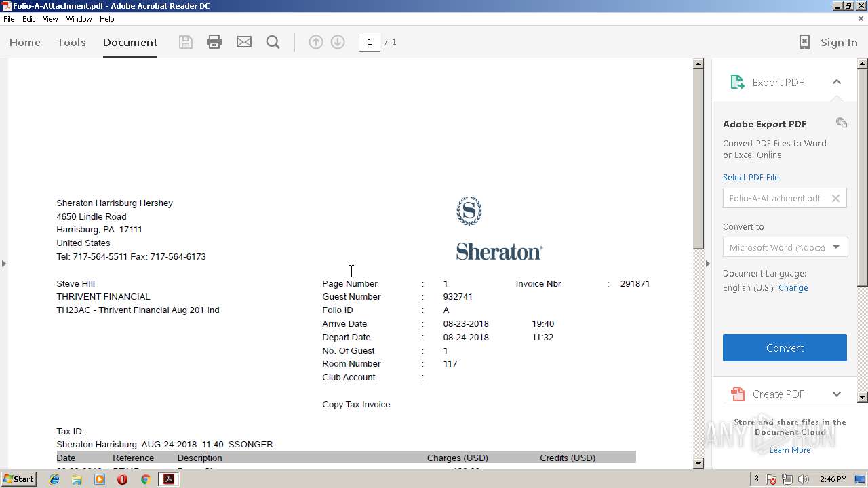The height and width of the screenshot is (488, 868).
Task: Show hidden tray icons arrow
Action: pos(757,479)
